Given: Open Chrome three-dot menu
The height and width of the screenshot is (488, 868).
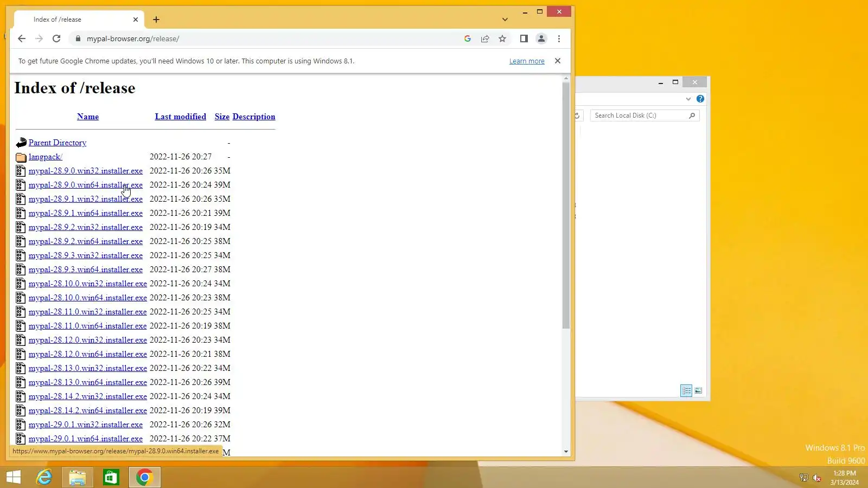Looking at the screenshot, I should tap(559, 38).
